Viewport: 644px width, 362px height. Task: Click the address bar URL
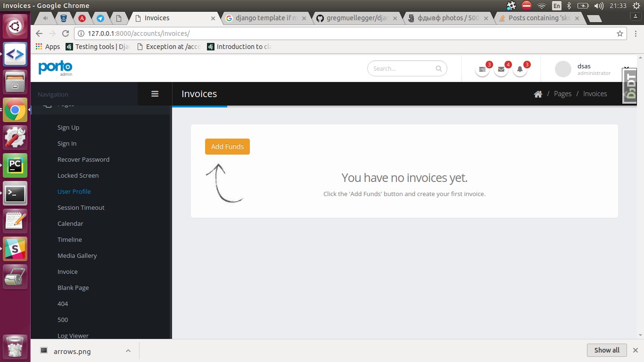click(139, 33)
